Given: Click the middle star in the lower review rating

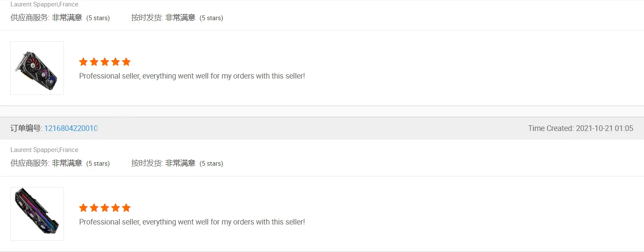Looking at the screenshot, I should [105, 208].
